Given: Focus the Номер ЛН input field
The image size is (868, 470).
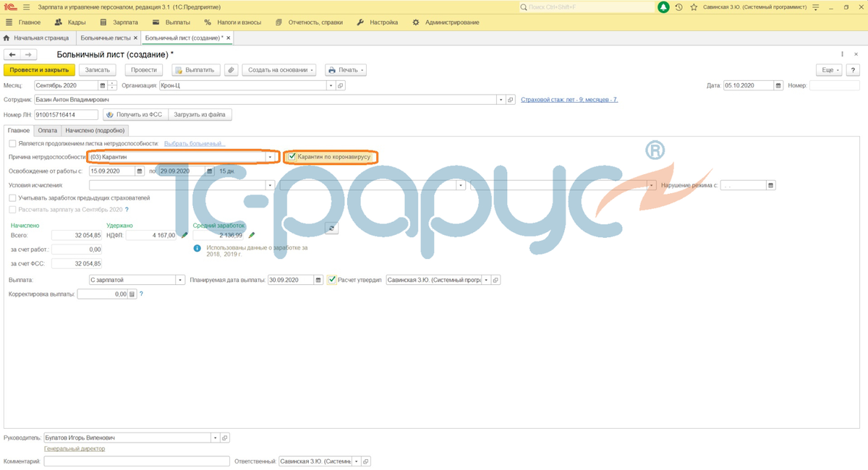Looking at the screenshot, I should point(66,114).
